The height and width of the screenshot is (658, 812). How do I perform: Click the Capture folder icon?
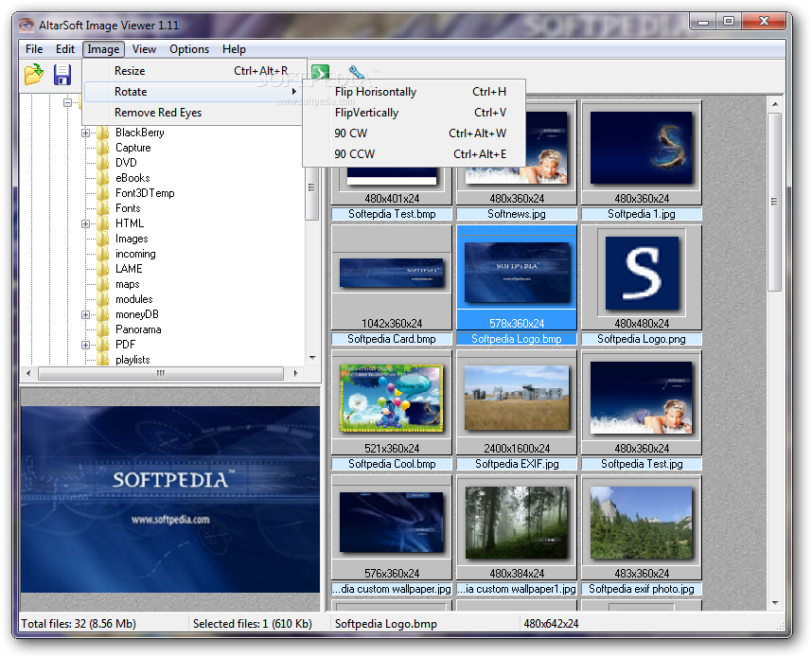tap(103, 148)
